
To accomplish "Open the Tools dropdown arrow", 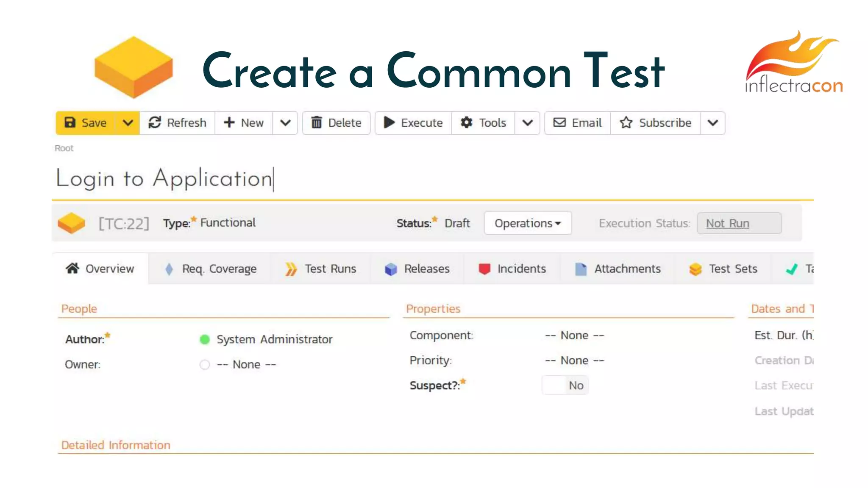I will (527, 123).
